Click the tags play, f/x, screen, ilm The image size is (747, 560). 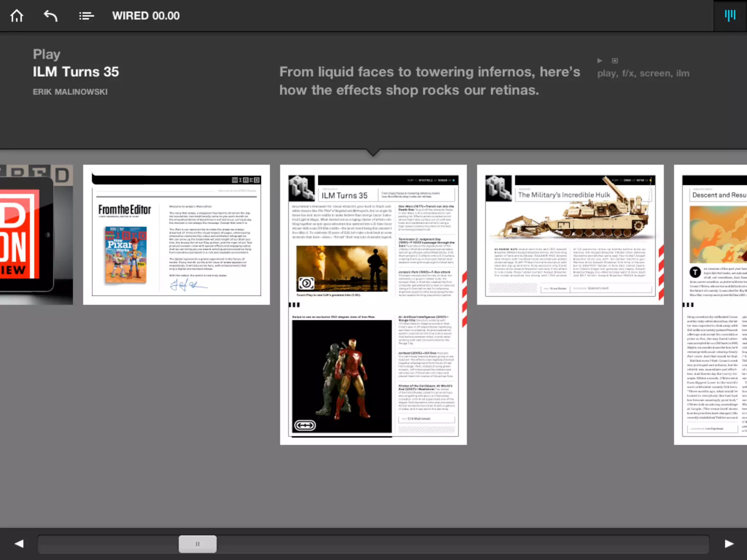(x=643, y=73)
